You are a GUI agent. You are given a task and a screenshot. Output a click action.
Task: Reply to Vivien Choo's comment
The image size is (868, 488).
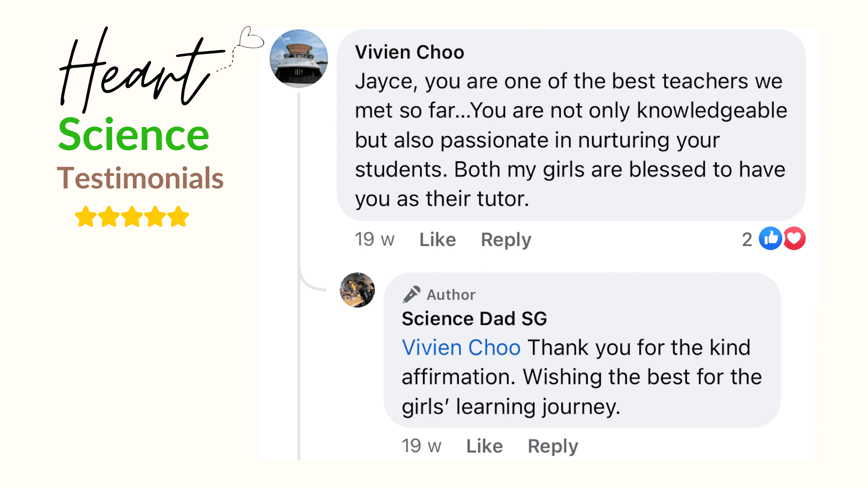pos(506,239)
